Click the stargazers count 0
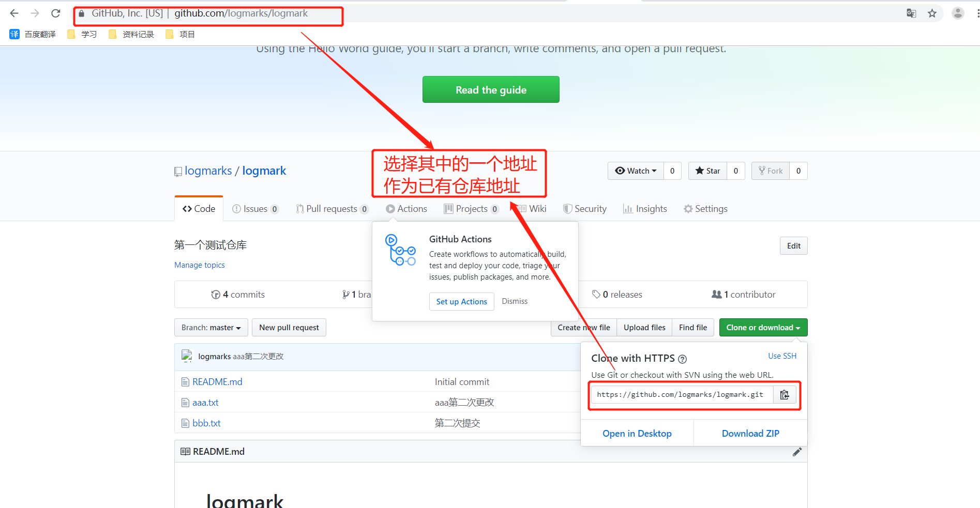The image size is (980, 508). point(736,171)
